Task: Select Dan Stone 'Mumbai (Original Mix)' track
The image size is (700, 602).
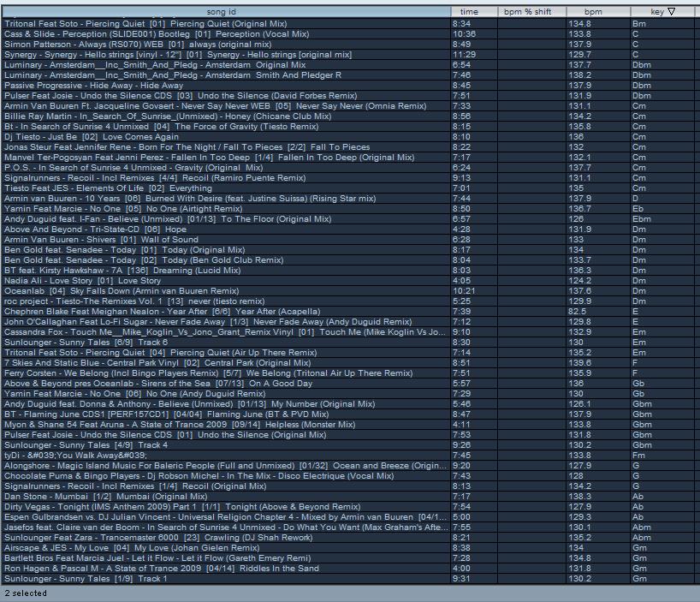Action: click(348, 496)
